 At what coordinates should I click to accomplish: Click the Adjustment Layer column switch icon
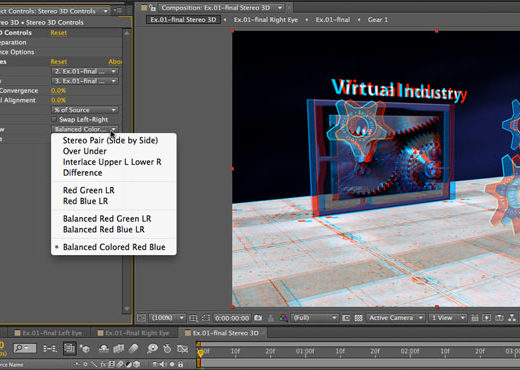click(x=128, y=364)
